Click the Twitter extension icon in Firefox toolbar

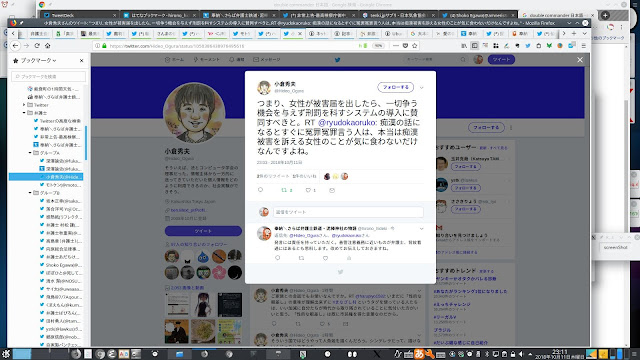[x=528, y=46]
